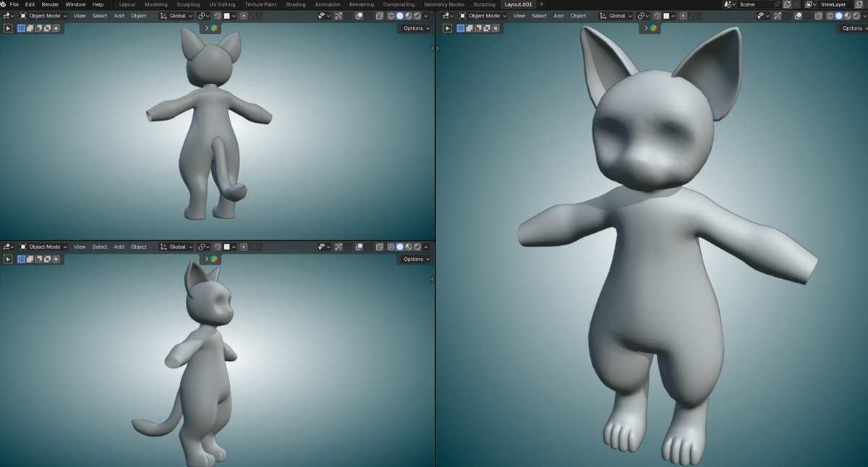The height and width of the screenshot is (467, 868).
Task: Click the Object menu in bottom viewport header
Action: (138, 247)
